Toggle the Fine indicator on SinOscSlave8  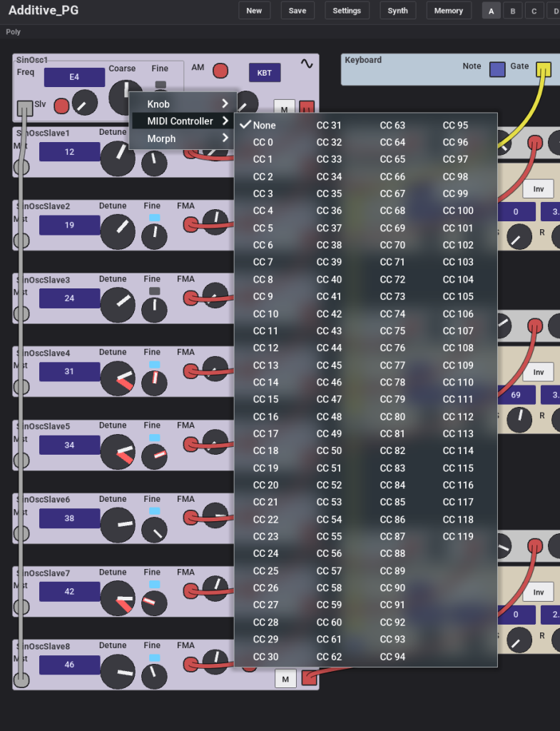(x=154, y=657)
